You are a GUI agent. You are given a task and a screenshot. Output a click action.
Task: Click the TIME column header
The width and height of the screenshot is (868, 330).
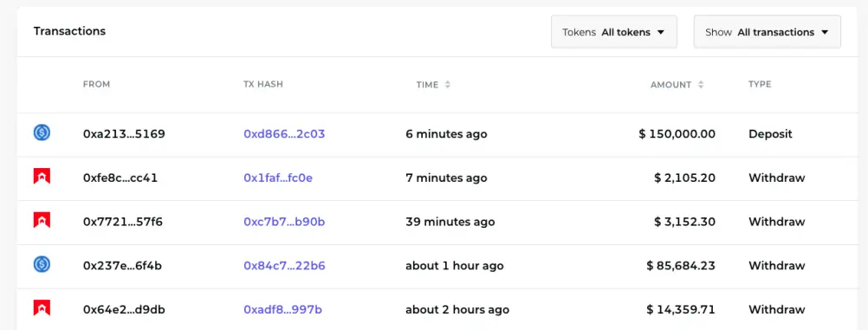tap(427, 85)
